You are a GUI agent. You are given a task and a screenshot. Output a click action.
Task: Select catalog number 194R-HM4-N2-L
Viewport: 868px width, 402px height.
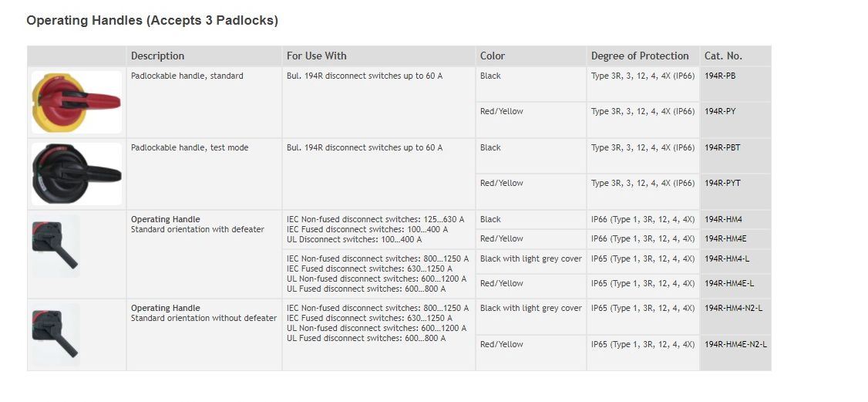pyautogui.click(x=733, y=309)
